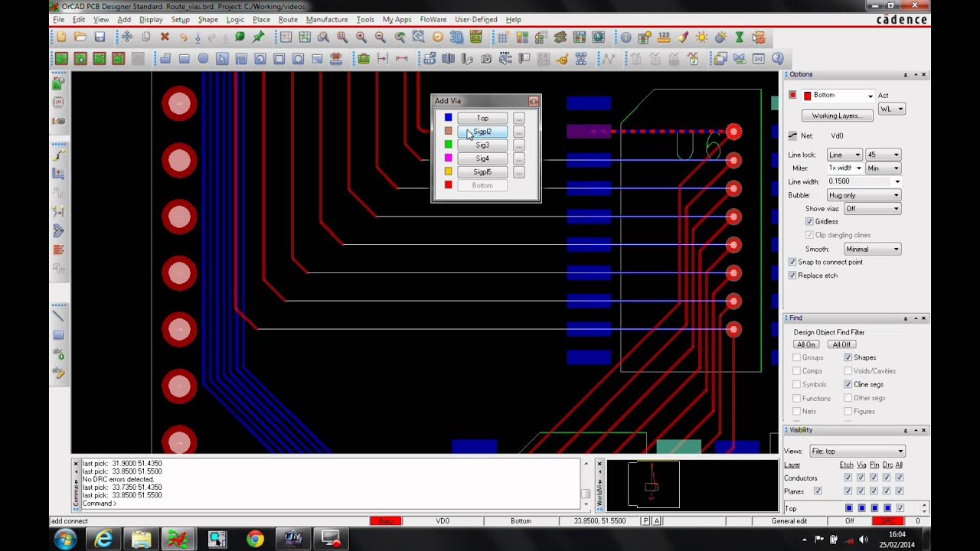
Task: Select Sig4 layer in Add Via dialog
Action: click(482, 158)
